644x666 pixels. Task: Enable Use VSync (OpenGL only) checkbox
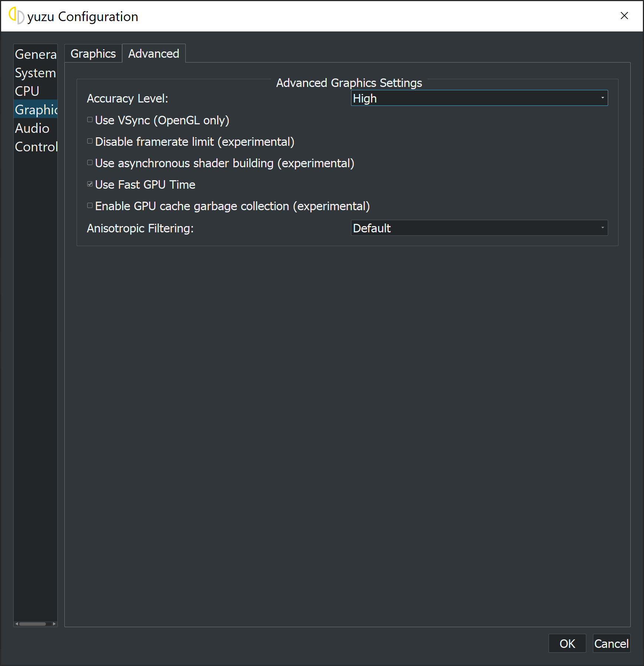point(90,120)
